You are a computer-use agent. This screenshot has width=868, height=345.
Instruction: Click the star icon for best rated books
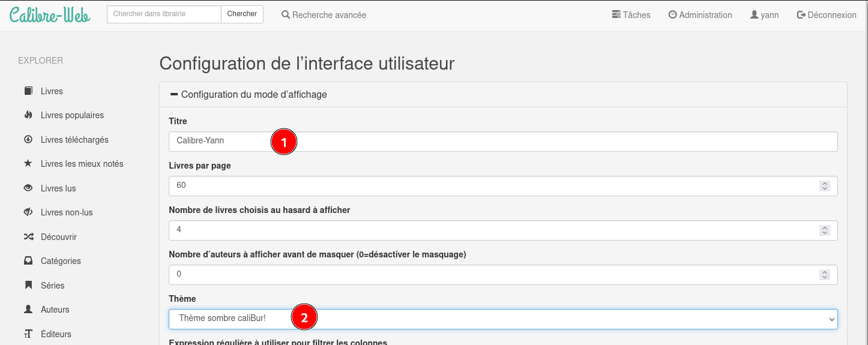28,164
